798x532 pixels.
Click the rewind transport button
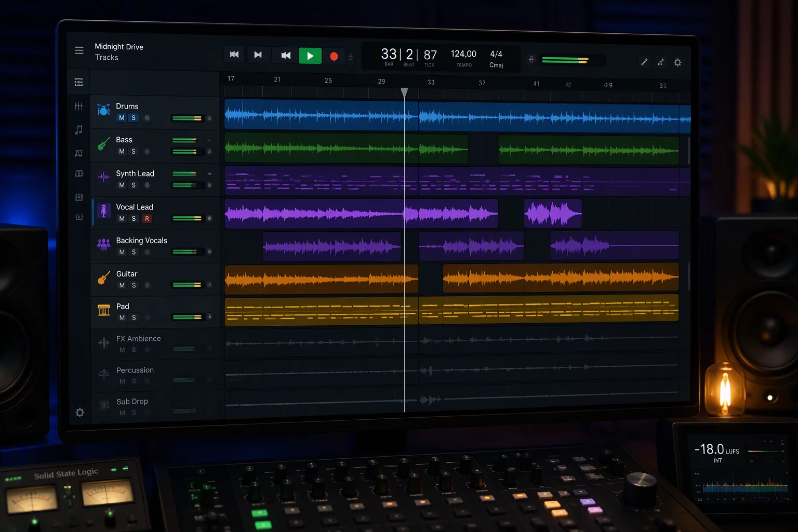click(286, 55)
